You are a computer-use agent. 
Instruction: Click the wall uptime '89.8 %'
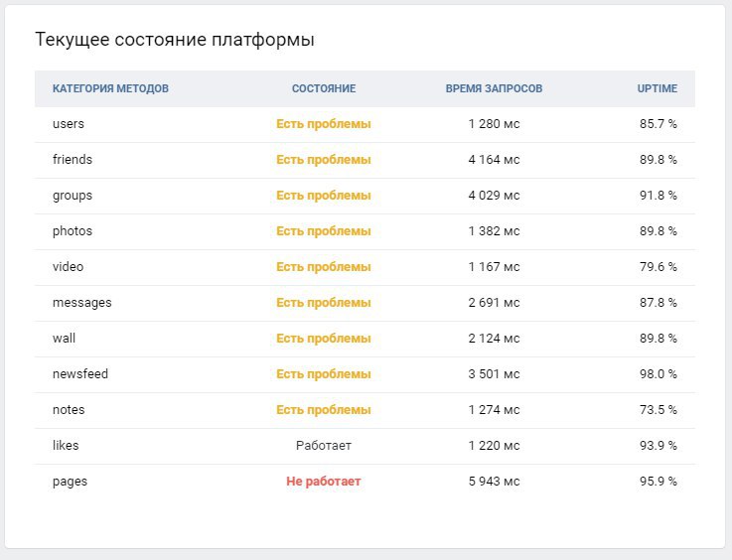pyautogui.click(x=659, y=339)
